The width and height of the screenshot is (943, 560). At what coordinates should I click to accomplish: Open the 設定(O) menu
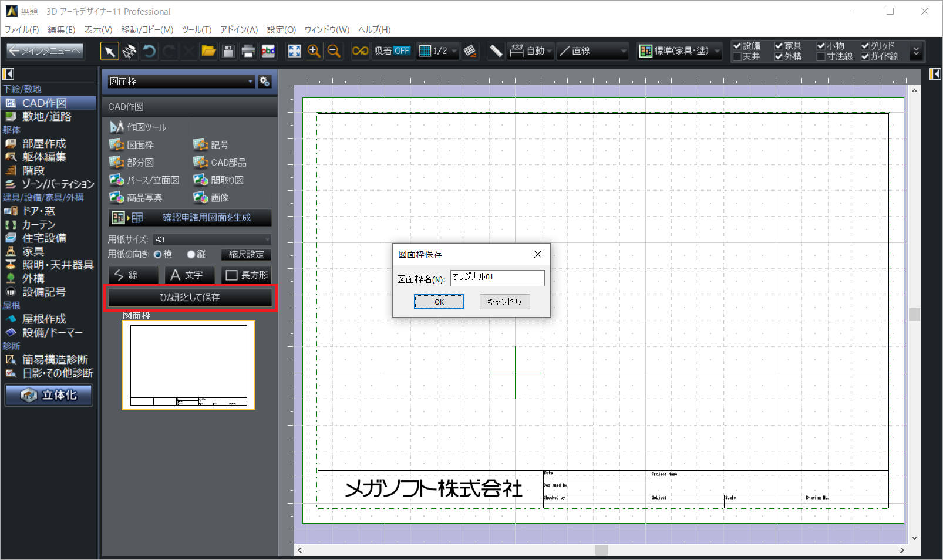point(281,30)
